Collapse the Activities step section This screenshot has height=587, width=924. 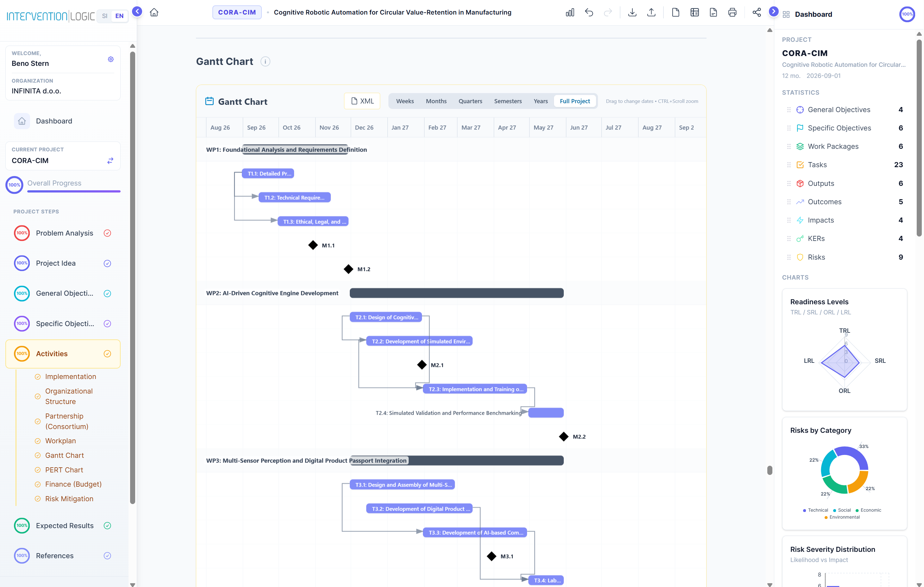point(63,354)
